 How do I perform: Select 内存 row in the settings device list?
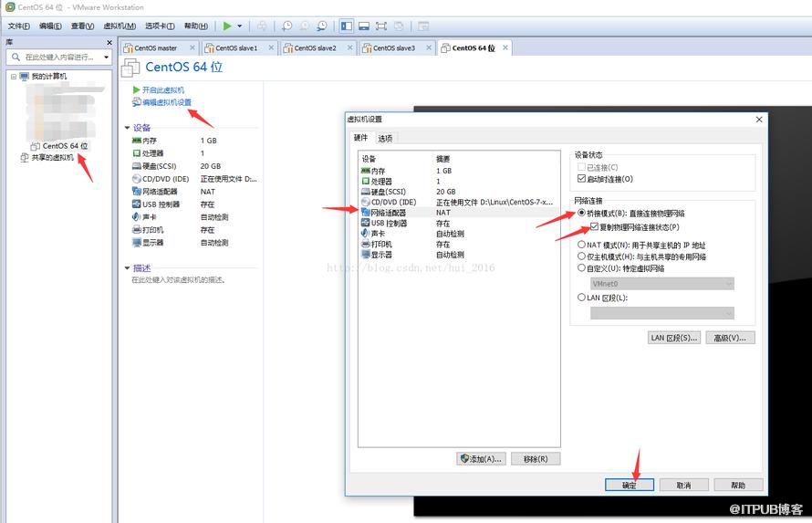pos(458,171)
